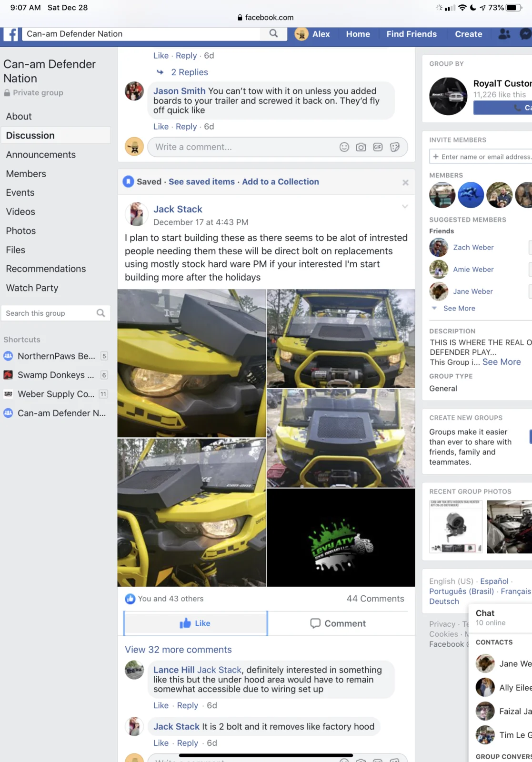Go to Home in the top bar
The height and width of the screenshot is (762, 532).
(x=358, y=34)
